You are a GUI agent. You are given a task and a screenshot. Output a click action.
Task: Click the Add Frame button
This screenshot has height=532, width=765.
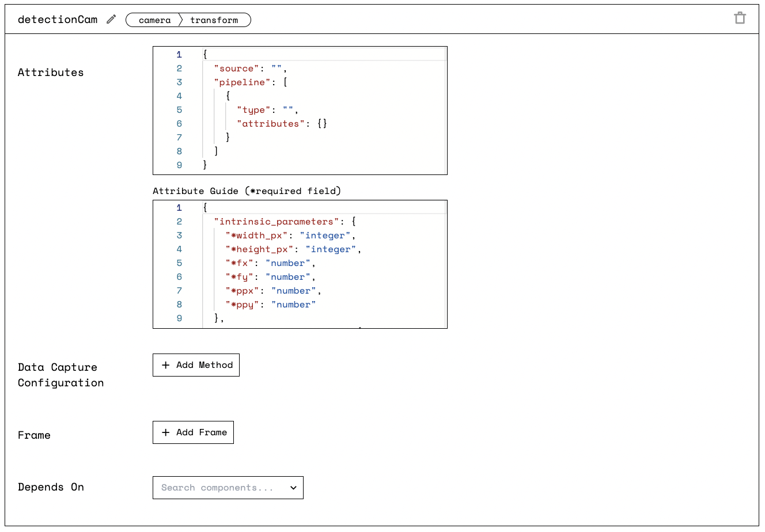193,432
